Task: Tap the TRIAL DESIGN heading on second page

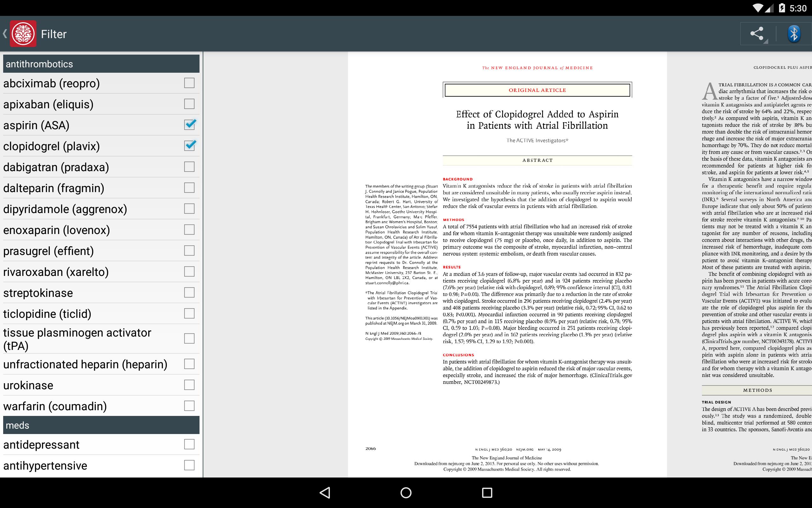Action: (716, 402)
